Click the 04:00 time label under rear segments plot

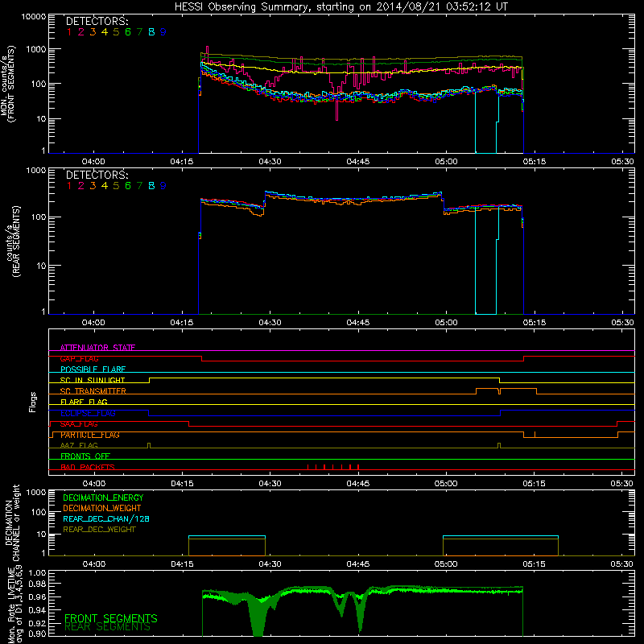[x=93, y=323]
